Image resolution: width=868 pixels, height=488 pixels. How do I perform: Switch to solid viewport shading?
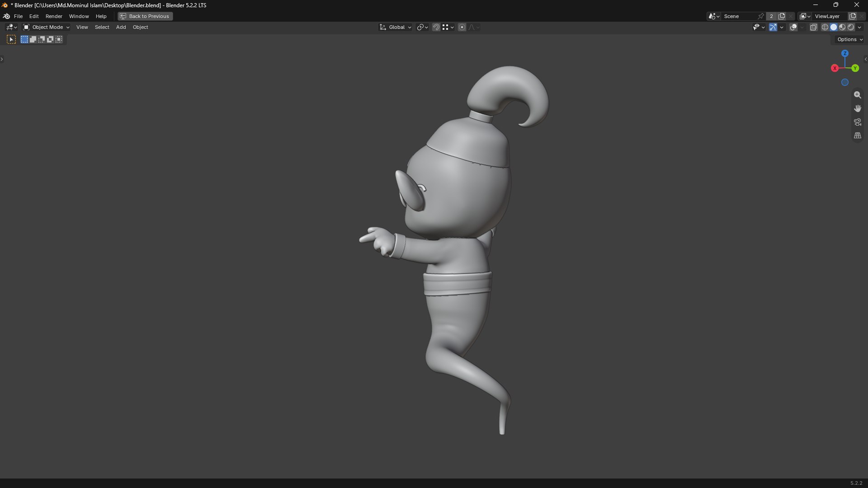pos(834,27)
